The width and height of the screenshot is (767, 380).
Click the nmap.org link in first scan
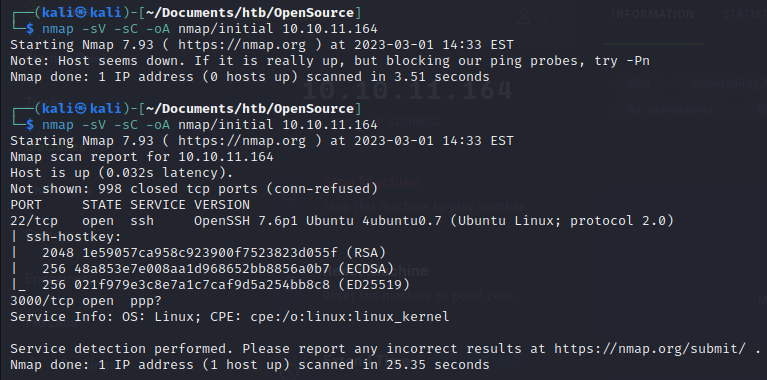tap(242, 45)
